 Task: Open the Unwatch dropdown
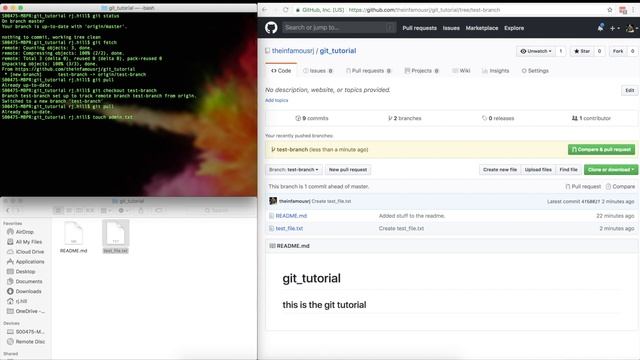(536, 51)
